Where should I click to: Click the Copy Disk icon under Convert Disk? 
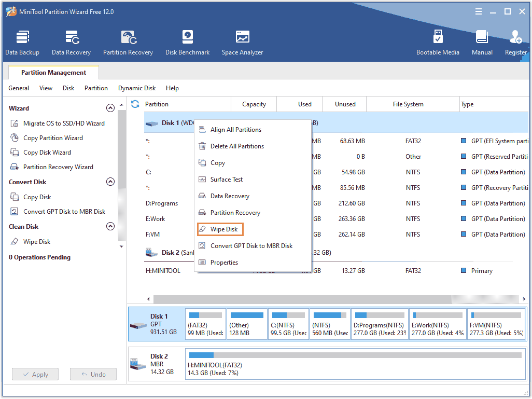tap(14, 197)
